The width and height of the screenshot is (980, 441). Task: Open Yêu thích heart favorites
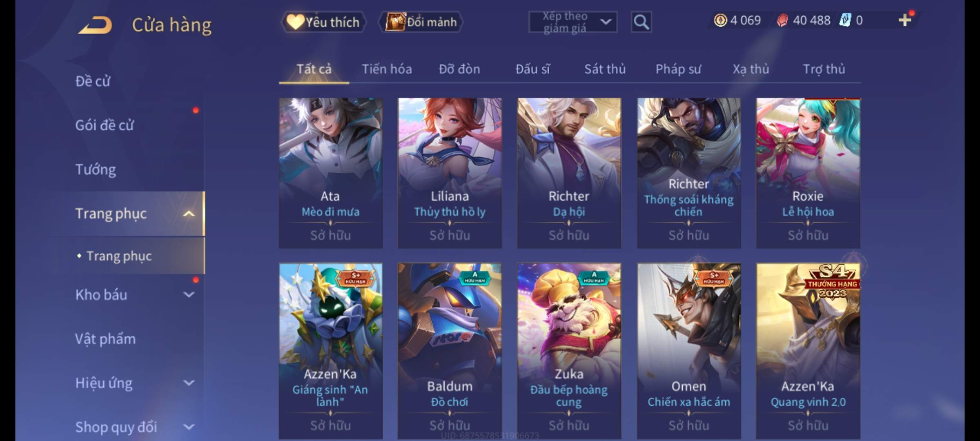(x=323, y=22)
